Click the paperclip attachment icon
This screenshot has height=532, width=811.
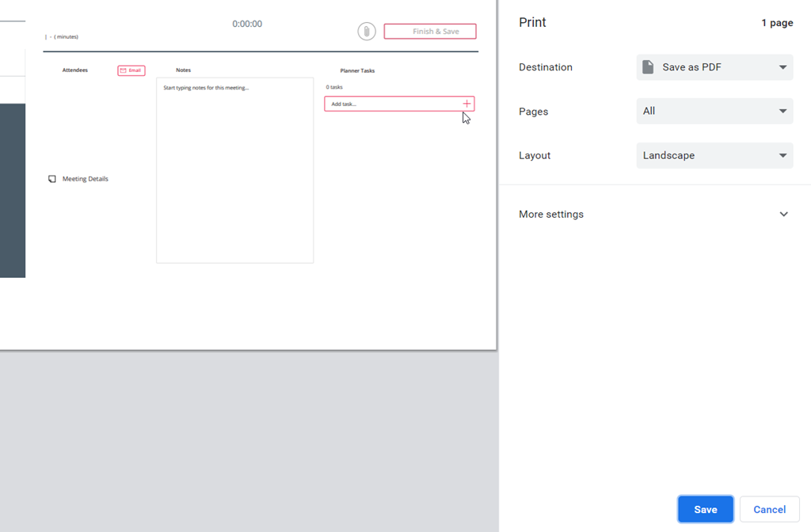(x=366, y=32)
